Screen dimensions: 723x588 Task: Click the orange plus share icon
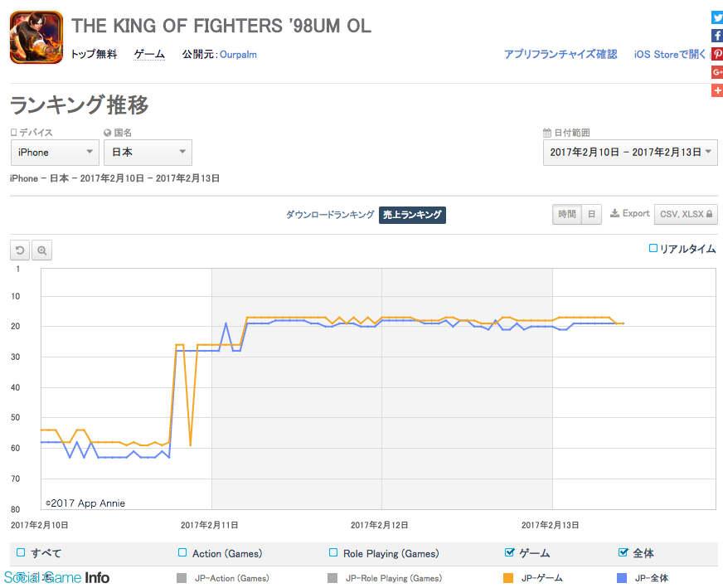717,90
